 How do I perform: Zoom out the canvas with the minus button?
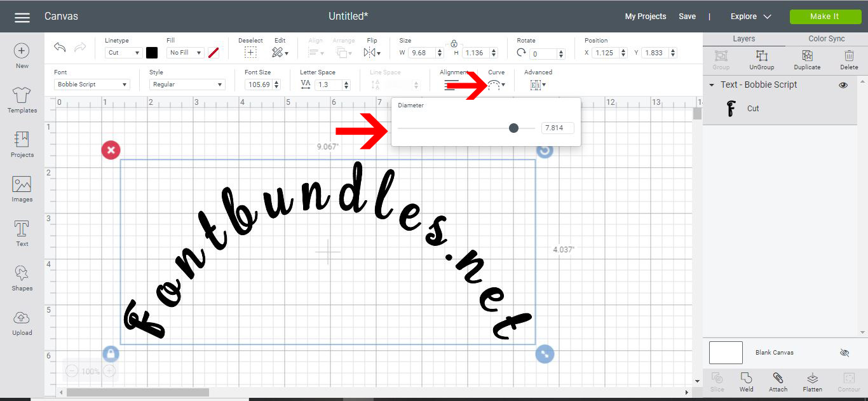pyautogui.click(x=72, y=371)
